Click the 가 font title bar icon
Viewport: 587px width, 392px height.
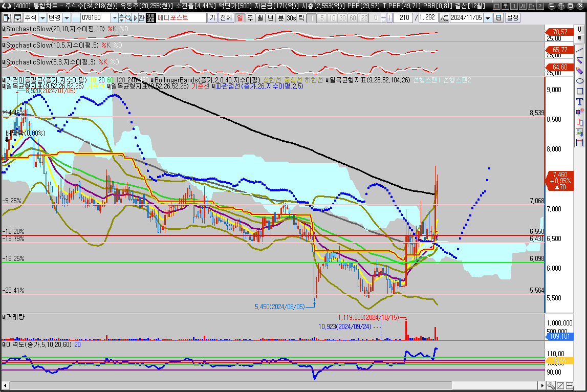[523, 6]
